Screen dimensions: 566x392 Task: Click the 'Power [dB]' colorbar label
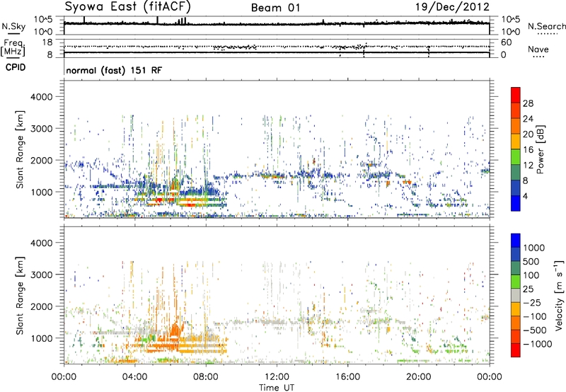pos(540,149)
